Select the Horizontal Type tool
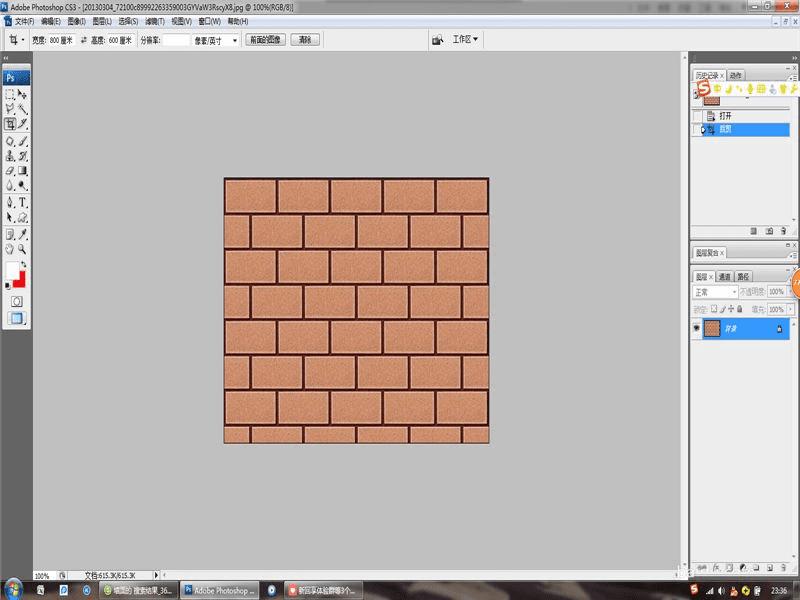The image size is (800, 600). (x=22, y=202)
